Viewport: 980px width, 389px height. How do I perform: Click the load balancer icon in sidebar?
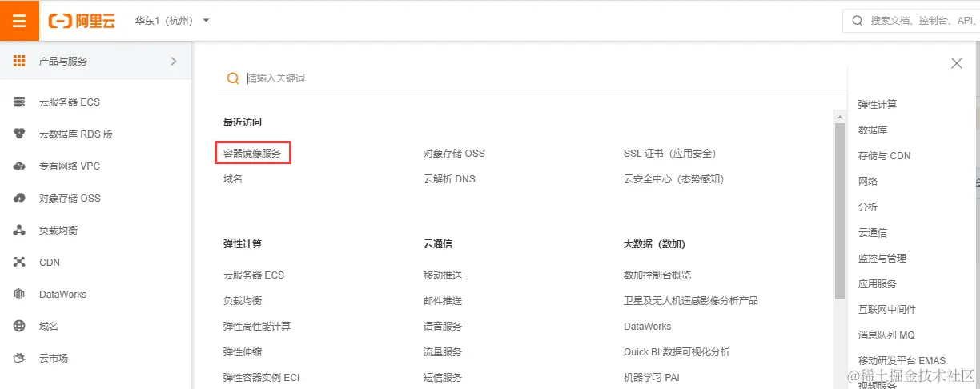[x=19, y=230]
